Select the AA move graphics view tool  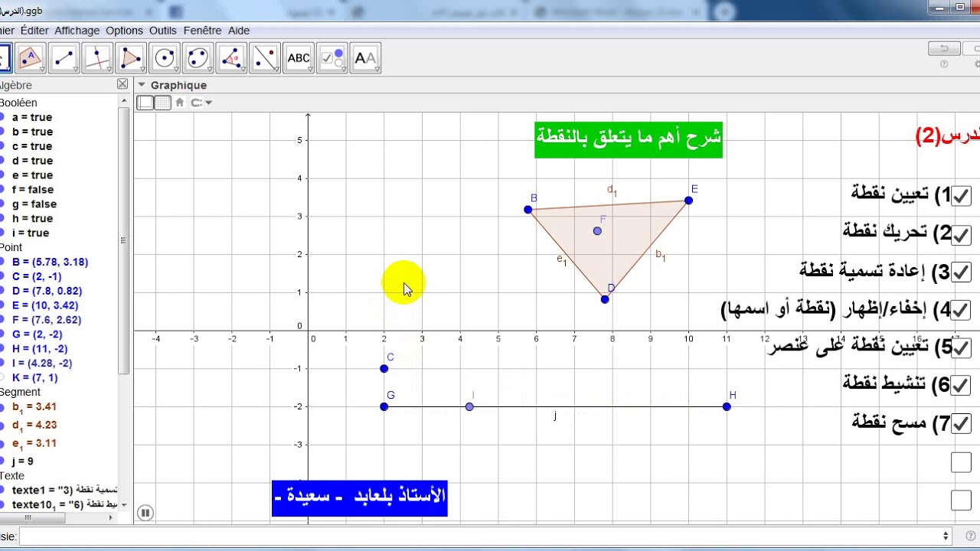pos(366,58)
